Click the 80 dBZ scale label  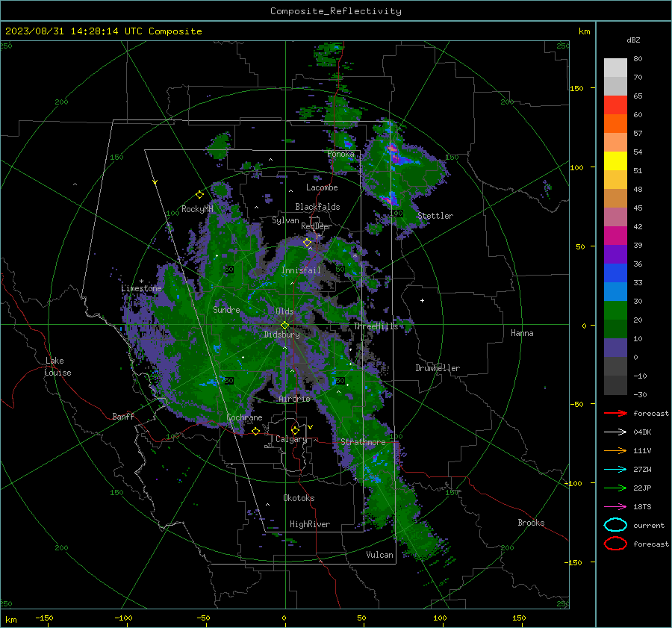coord(638,59)
